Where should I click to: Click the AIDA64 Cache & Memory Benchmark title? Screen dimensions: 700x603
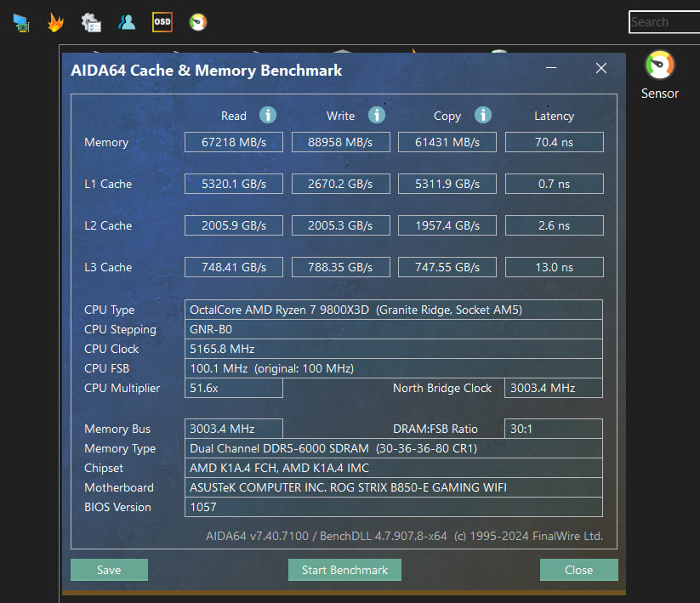click(206, 71)
